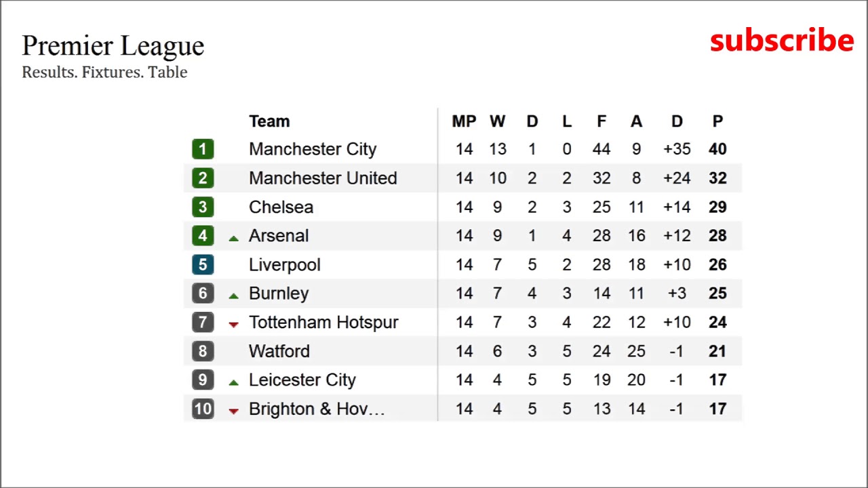Click the green position 2 badge
Image resolution: width=868 pixels, height=488 pixels.
pos(203,178)
